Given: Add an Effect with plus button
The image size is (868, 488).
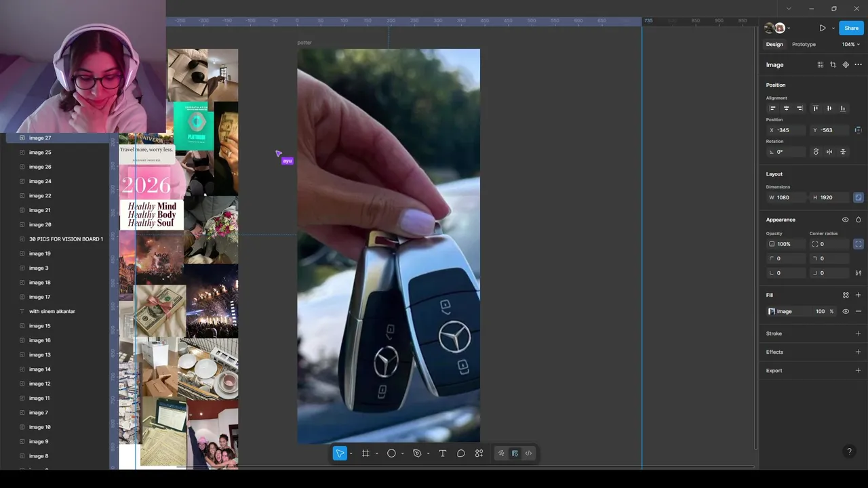Looking at the screenshot, I should pos(859,352).
